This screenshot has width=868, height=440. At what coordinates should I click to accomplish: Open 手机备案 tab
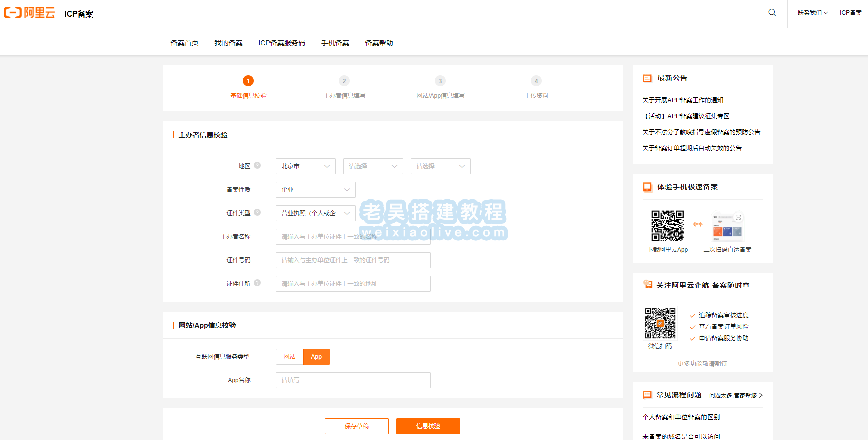[x=335, y=43]
